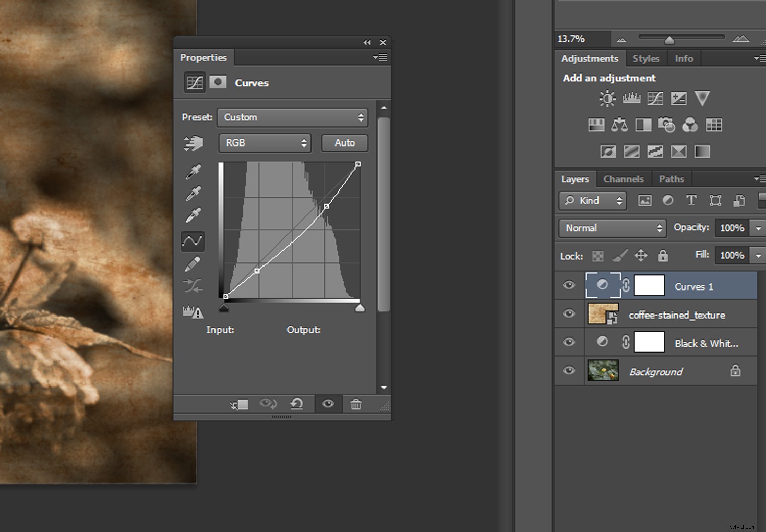Switch to the pencil for drawing curves
This screenshot has height=532, width=766.
click(193, 263)
